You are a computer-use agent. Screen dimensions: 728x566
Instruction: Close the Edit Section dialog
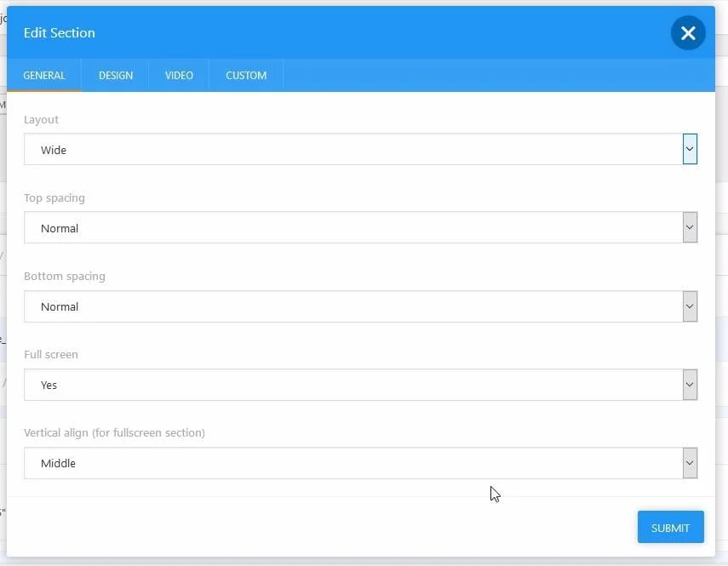coord(688,33)
